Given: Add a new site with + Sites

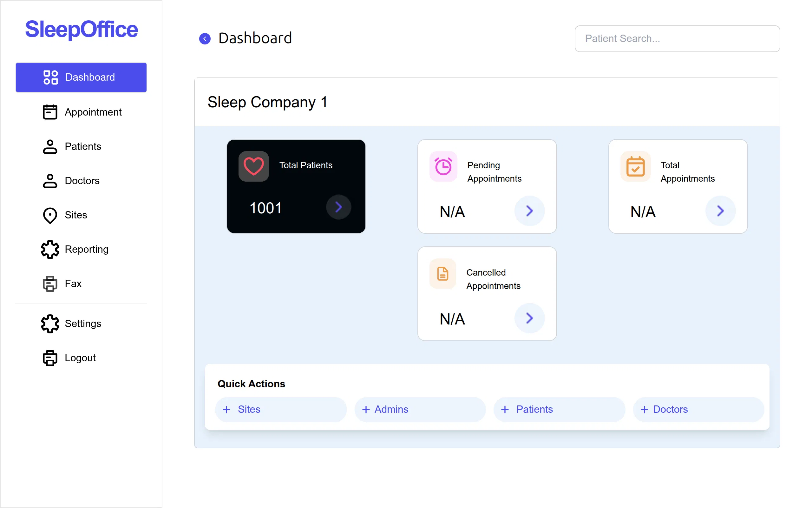Looking at the screenshot, I should (281, 409).
